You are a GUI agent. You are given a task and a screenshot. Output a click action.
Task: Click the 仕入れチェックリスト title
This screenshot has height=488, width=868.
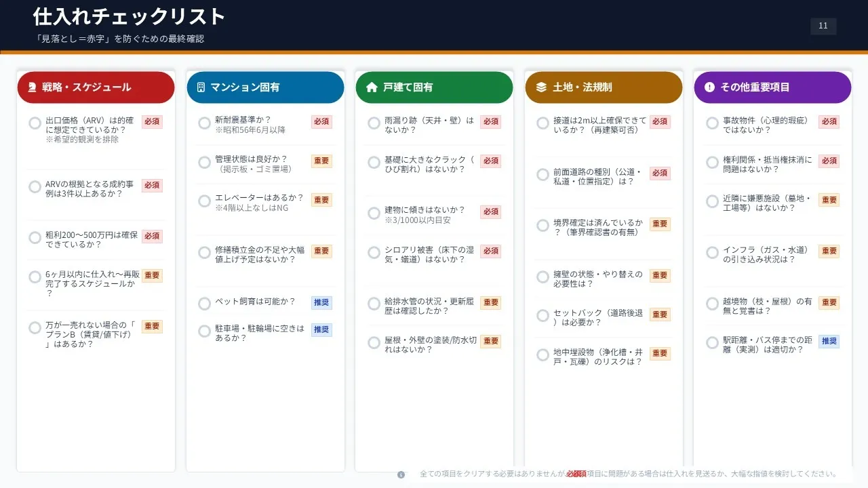coord(129,16)
